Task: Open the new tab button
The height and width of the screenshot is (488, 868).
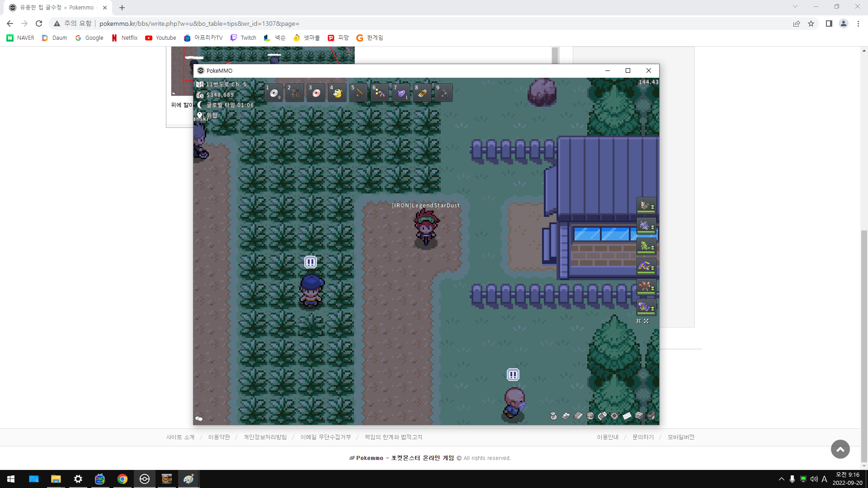Action: coord(122,8)
